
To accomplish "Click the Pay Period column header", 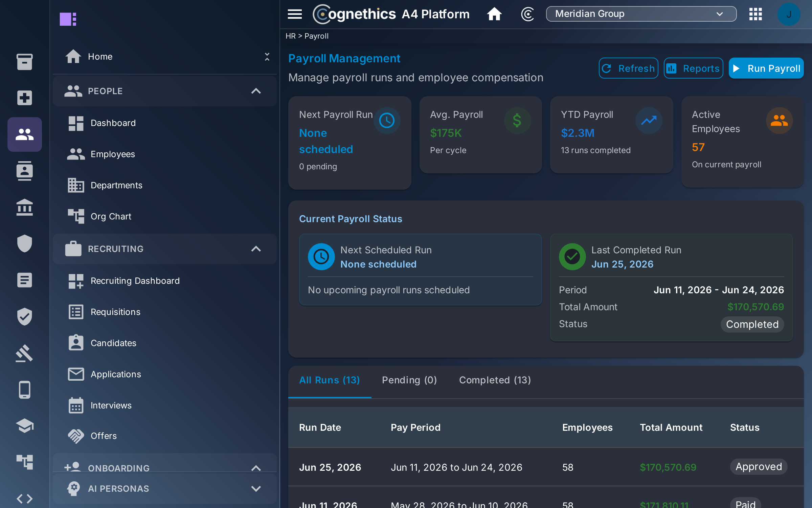I will point(415,427).
